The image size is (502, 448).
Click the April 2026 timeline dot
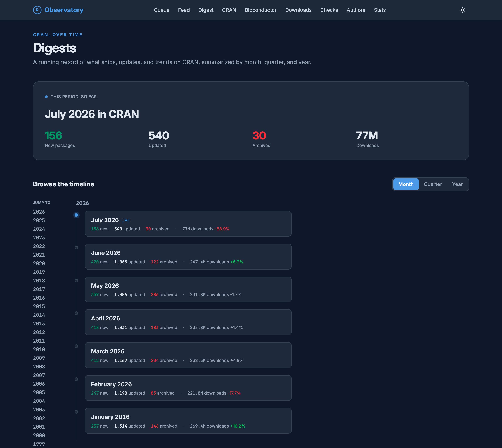[76, 313]
